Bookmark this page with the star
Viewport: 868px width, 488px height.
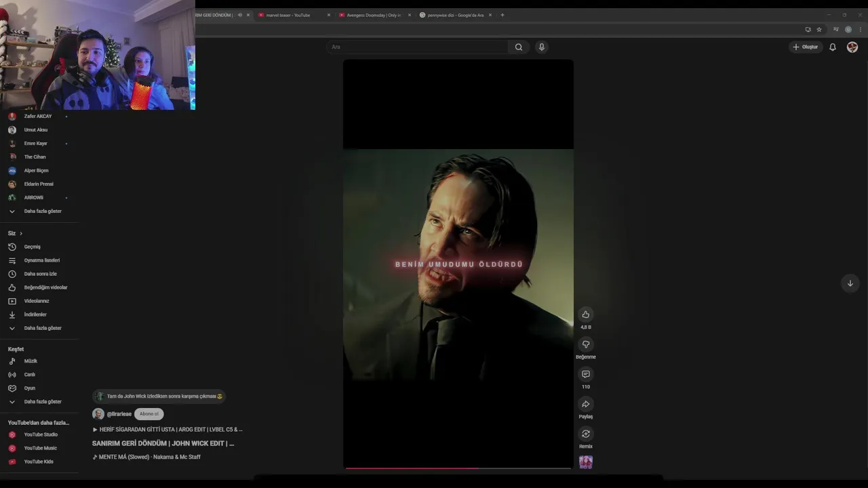(x=819, y=30)
